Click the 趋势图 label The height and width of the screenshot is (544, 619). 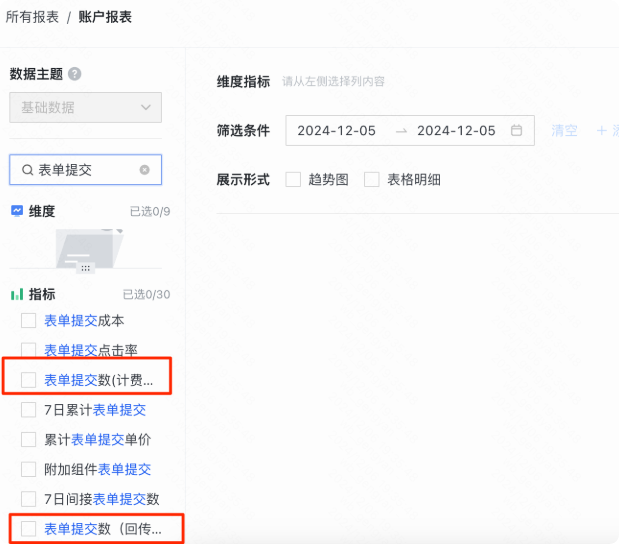[x=328, y=180]
